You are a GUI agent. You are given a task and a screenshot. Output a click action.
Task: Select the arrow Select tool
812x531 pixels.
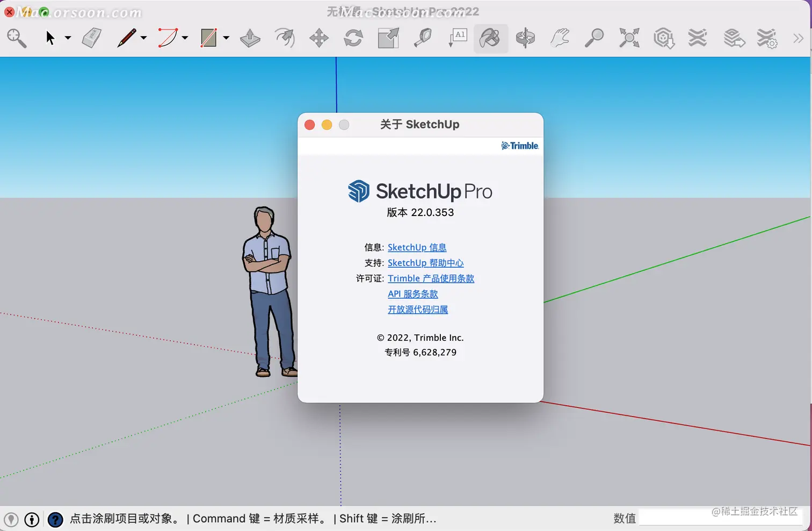click(50, 38)
